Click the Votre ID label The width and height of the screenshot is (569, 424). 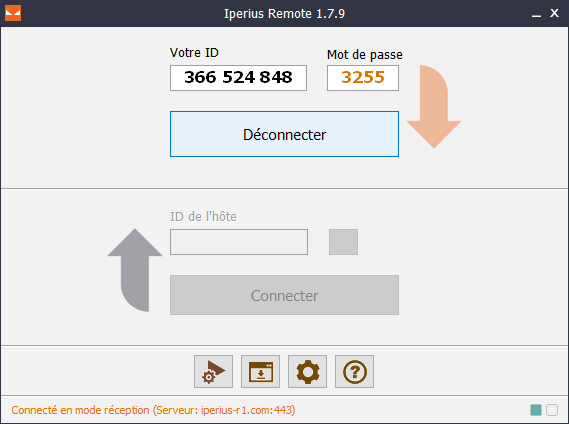(x=194, y=53)
